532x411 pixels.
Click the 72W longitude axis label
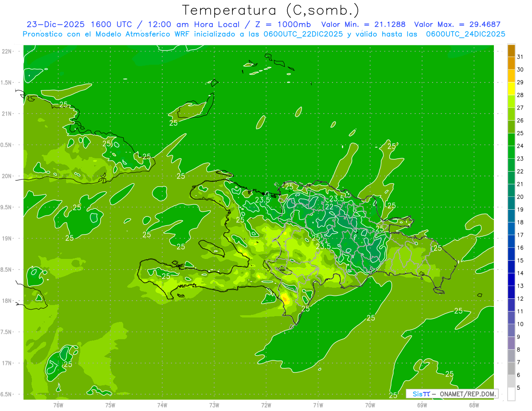(266, 405)
